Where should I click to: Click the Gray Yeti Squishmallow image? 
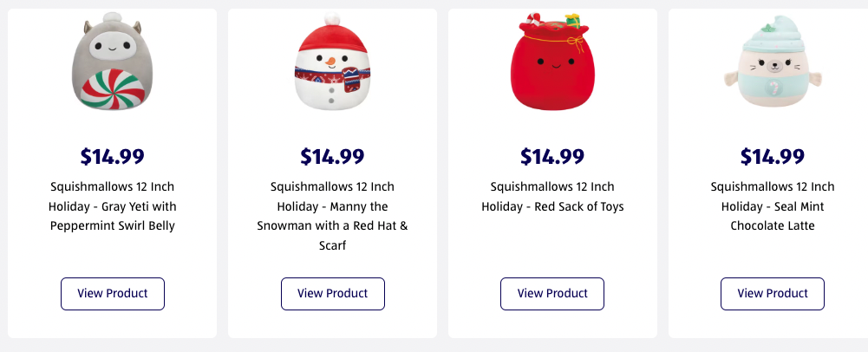pyautogui.click(x=111, y=63)
